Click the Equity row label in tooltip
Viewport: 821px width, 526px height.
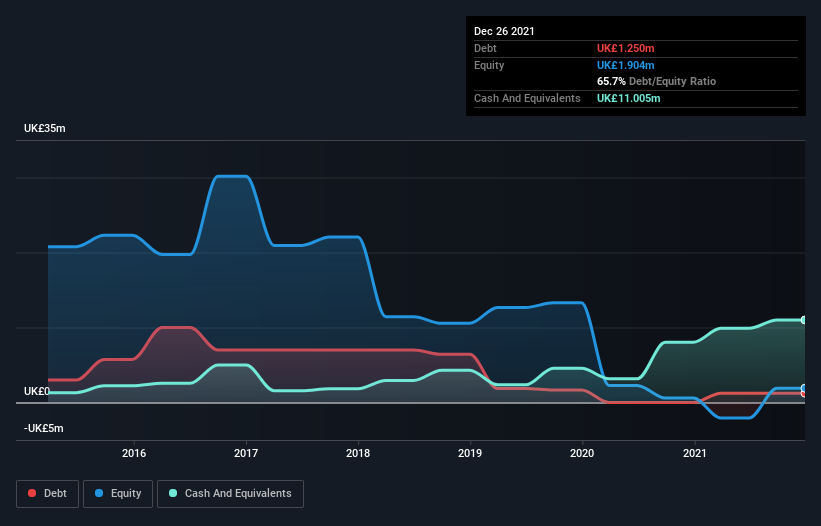(x=489, y=65)
